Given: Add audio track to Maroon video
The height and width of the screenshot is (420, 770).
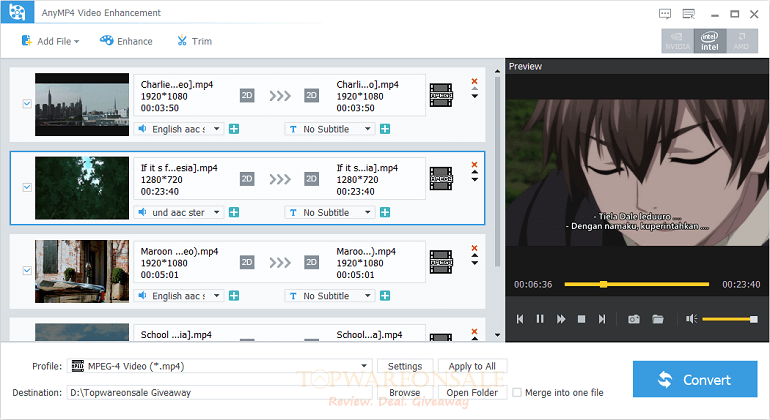Looking at the screenshot, I should click(234, 296).
